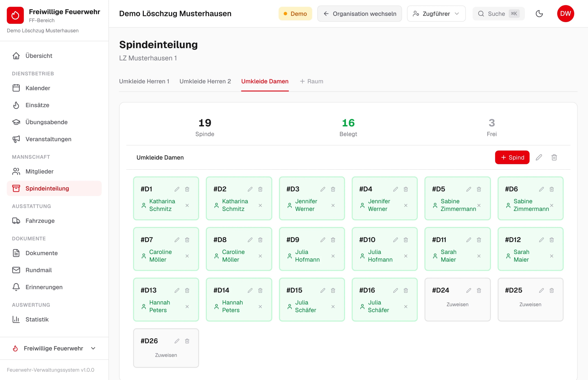
Task: Delete the Umkleide Damen room
Action: (x=554, y=158)
